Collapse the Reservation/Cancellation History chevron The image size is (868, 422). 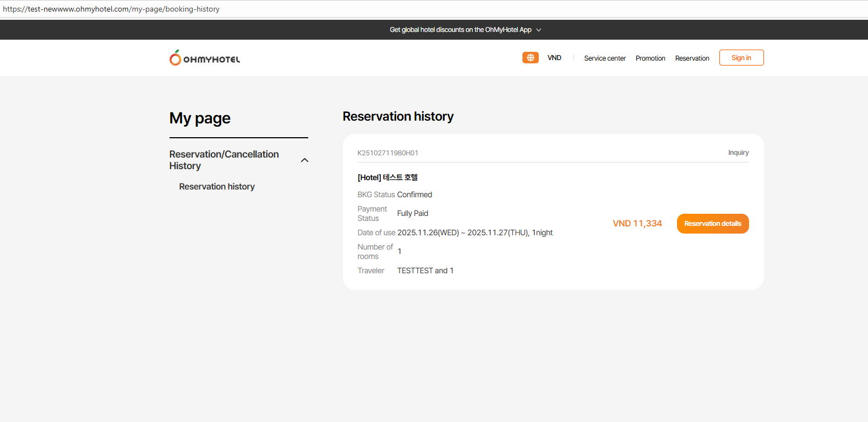point(304,160)
